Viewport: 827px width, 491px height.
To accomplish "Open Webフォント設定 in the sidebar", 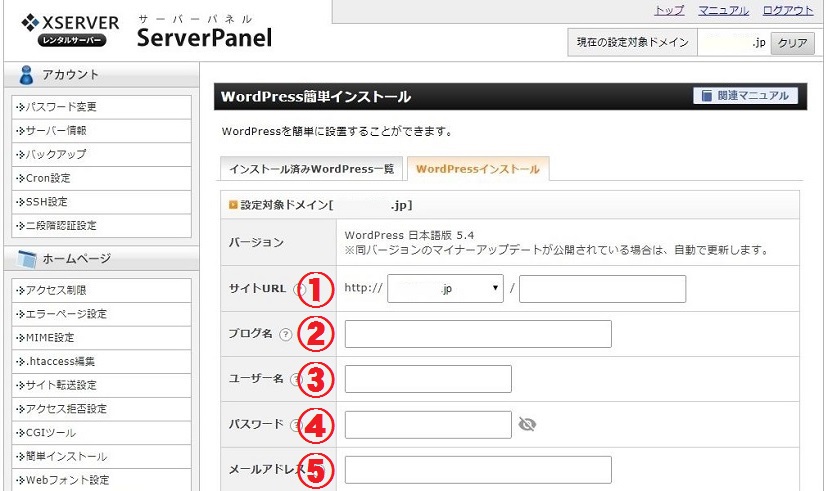I will [x=101, y=480].
